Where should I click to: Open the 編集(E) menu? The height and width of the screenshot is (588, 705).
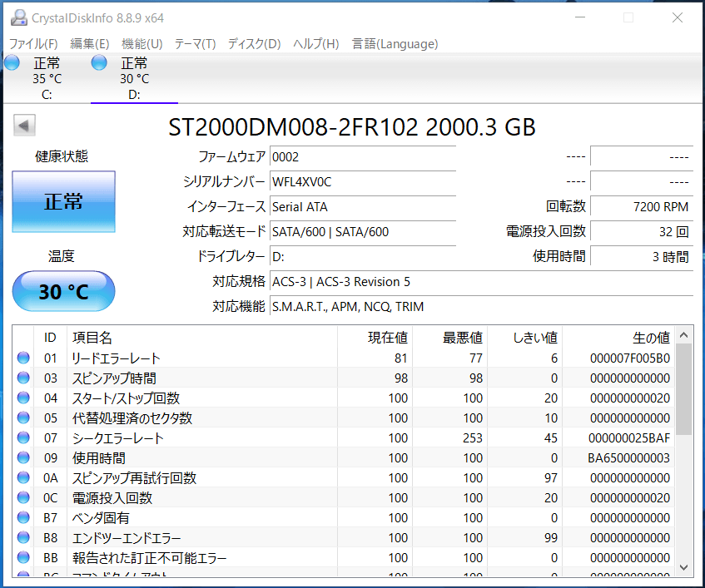[x=90, y=43]
